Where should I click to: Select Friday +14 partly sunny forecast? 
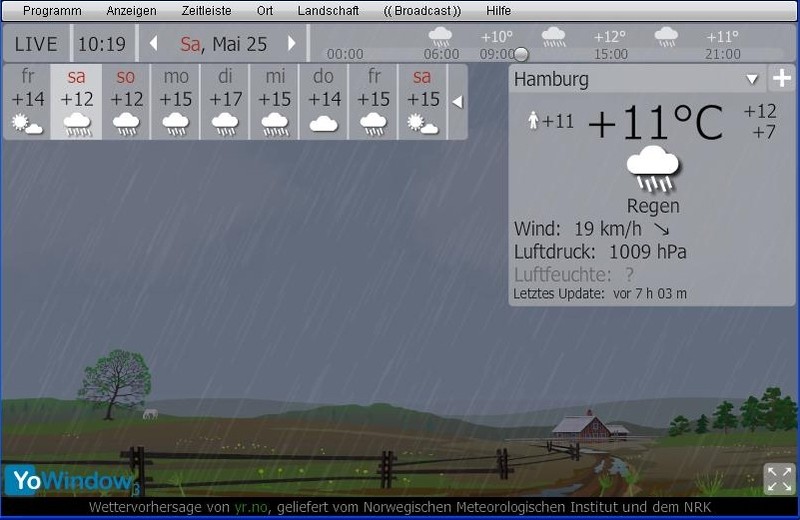pyautogui.click(x=27, y=102)
